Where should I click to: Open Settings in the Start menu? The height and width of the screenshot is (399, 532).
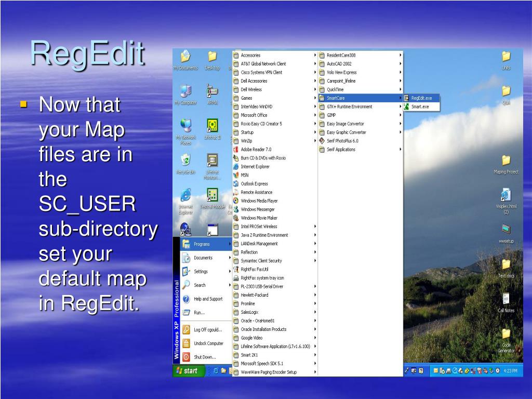click(x=206, y=271)
